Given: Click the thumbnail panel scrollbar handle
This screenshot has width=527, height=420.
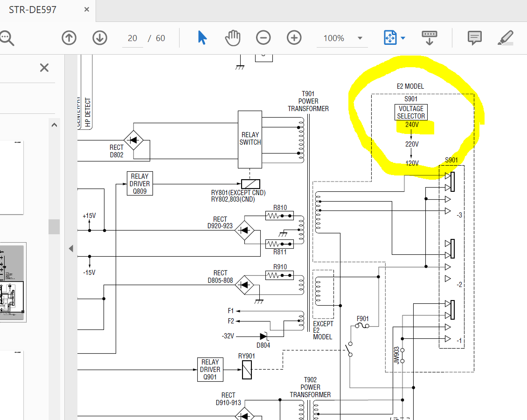Looking at the screenshot, I should (54, 226).
